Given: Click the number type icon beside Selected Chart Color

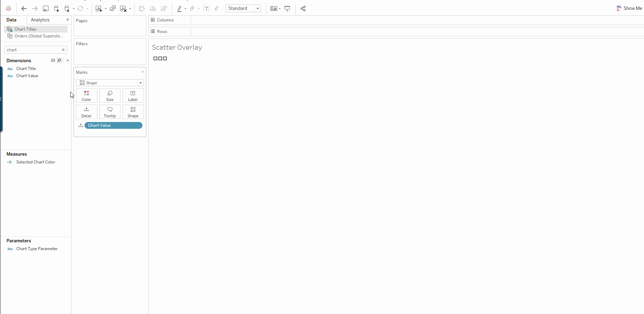Looking at the screenshot, I should 10,162.
